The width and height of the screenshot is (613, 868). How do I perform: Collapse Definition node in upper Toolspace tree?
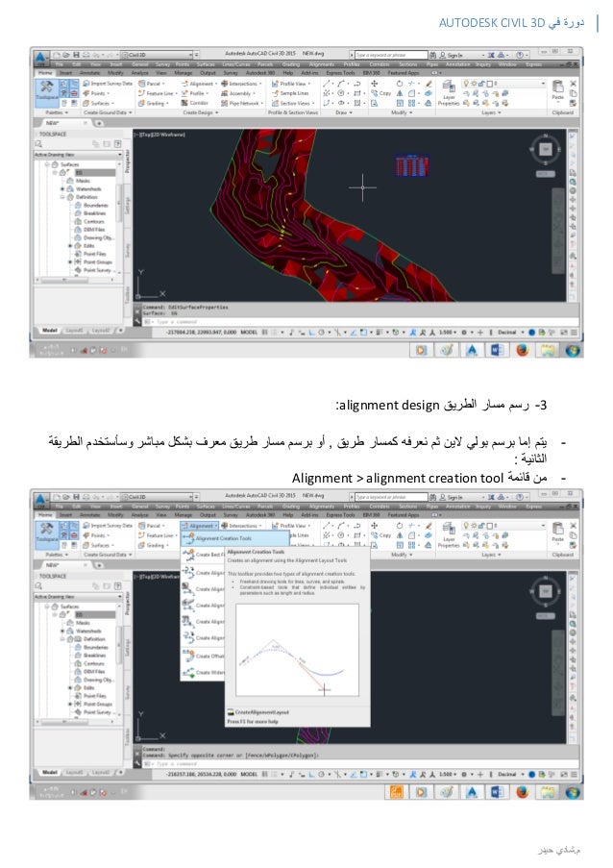[x=62, y=197]
